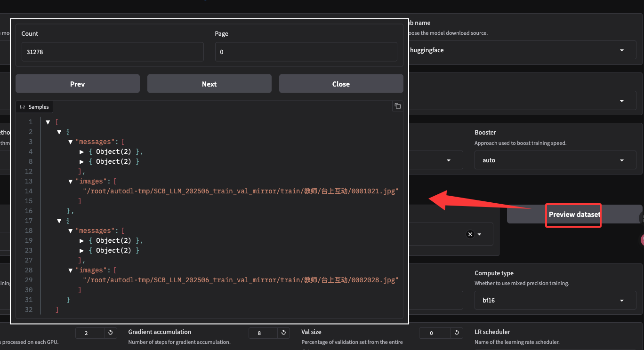Collapse the second object on line 17

59,221
